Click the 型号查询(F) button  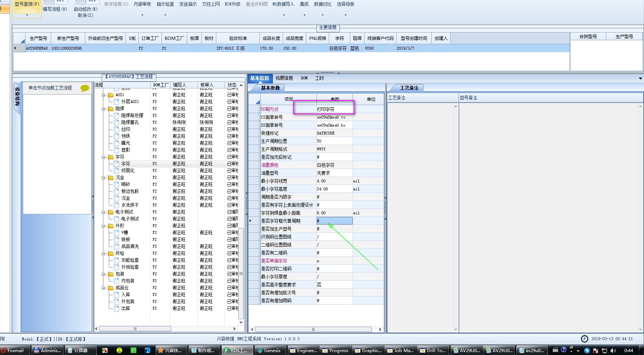point(27,4)
